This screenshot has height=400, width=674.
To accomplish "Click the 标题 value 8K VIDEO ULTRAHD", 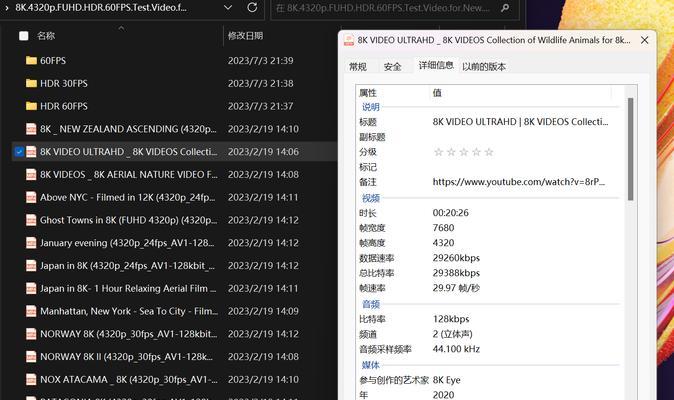I will (x=520, y=122).
